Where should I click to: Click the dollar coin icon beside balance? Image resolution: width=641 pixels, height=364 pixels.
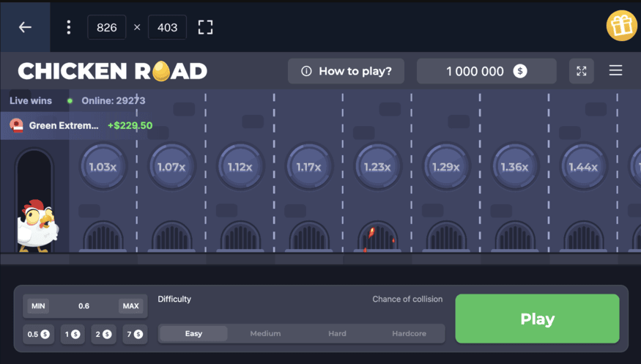pos(520,71)
